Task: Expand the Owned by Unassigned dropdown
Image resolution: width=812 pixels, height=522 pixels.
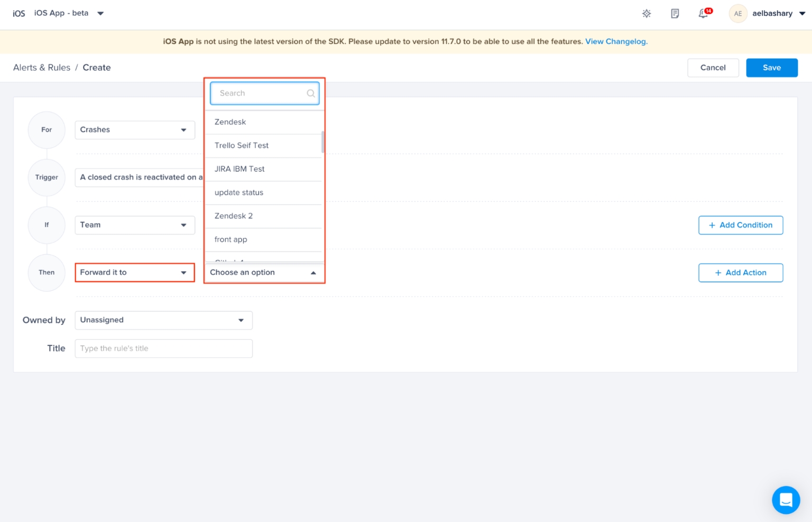Action: pos(163,320)
